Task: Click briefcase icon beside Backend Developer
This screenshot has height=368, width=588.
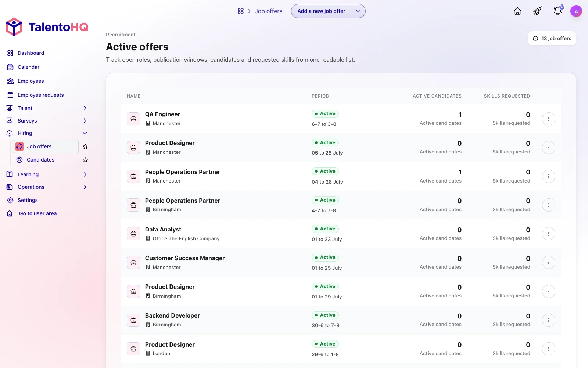Action: coord(133,320)
